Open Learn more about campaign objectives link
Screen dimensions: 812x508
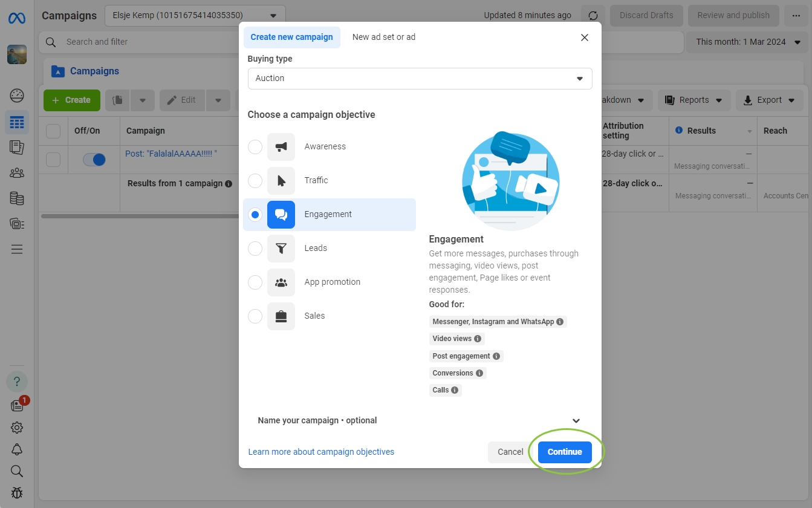pyautogui.click(x=321, y=452)
